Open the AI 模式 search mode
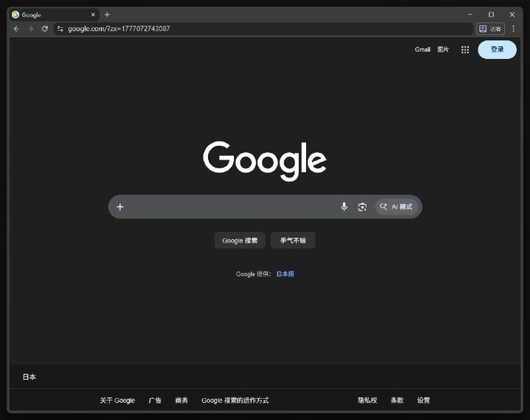Viewport: 530px width, 420px height. (396, 207)
